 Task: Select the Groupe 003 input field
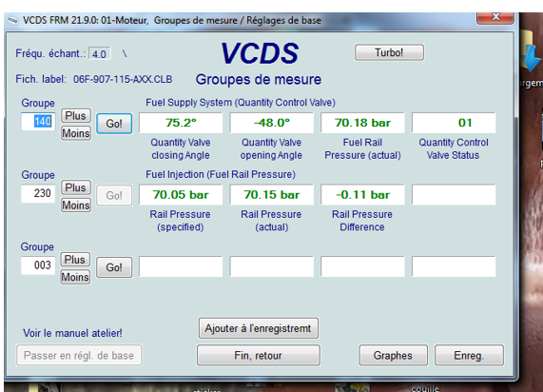click(x=38, y=265)
